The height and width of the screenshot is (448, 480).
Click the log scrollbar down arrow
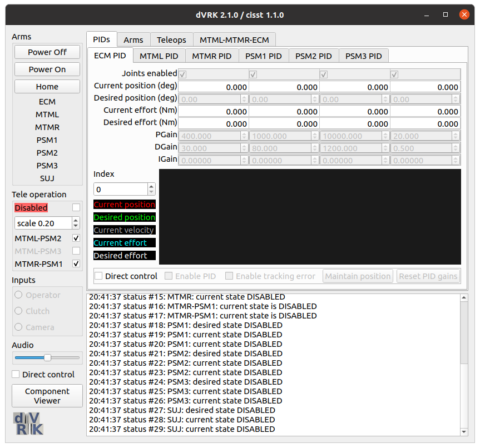point(464,431)
